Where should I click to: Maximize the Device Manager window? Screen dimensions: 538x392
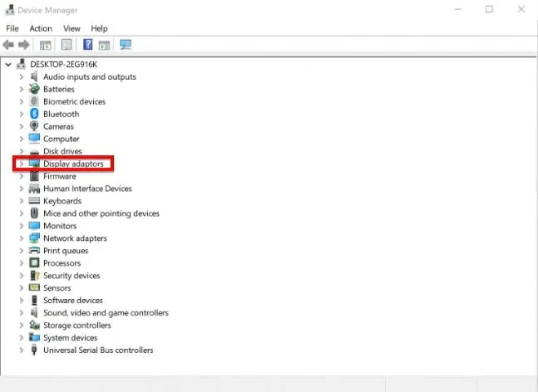[489, 9]
